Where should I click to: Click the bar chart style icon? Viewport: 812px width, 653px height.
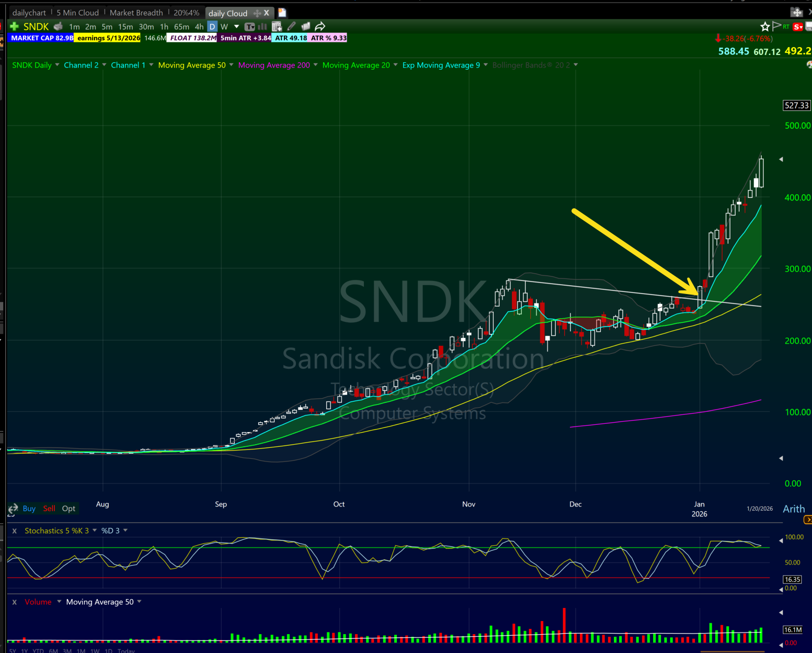pos(262,27)
